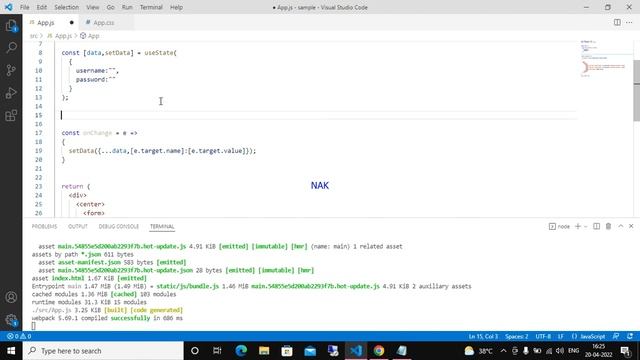Select the TERMINAL panel tab
The height and width of the screenshot is (360, 640).
coord(162,227)
